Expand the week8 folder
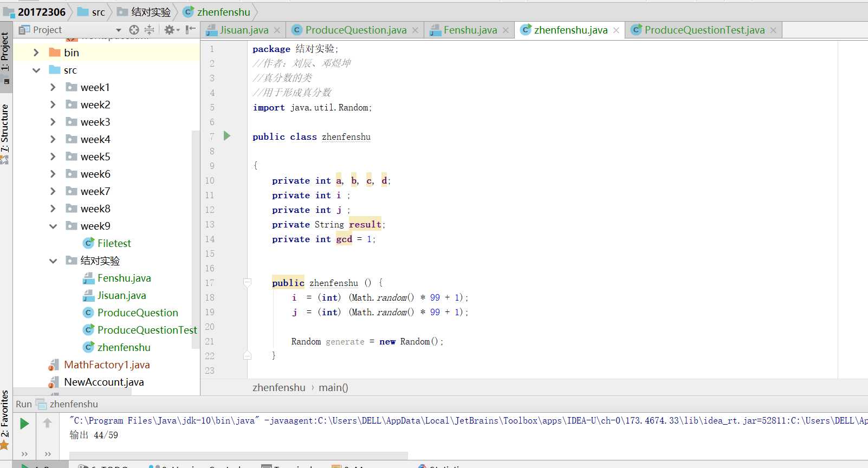The height and width of the screenshot is (468, 868). [53, 209]
